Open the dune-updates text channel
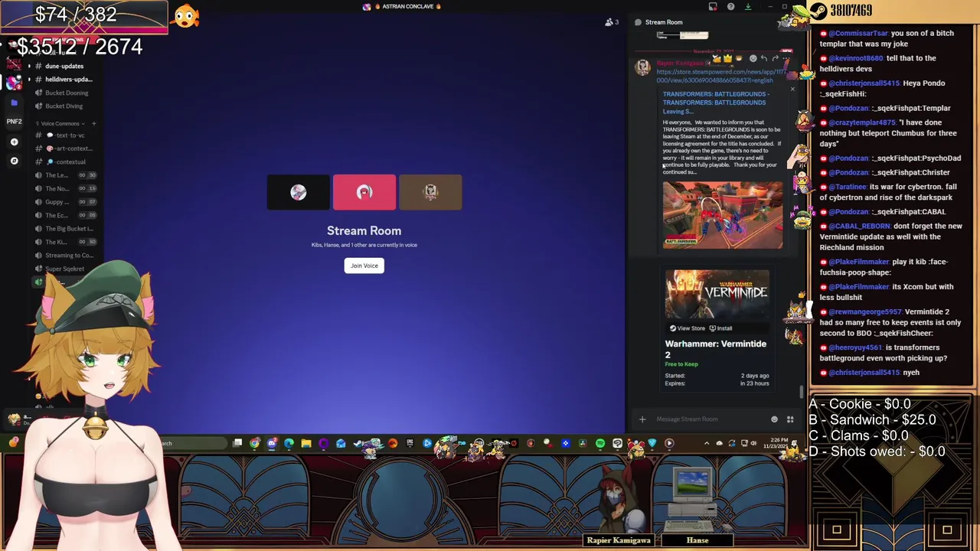This screenshot has height=551, width=980. pyautogui.click(x=64, y=66)
